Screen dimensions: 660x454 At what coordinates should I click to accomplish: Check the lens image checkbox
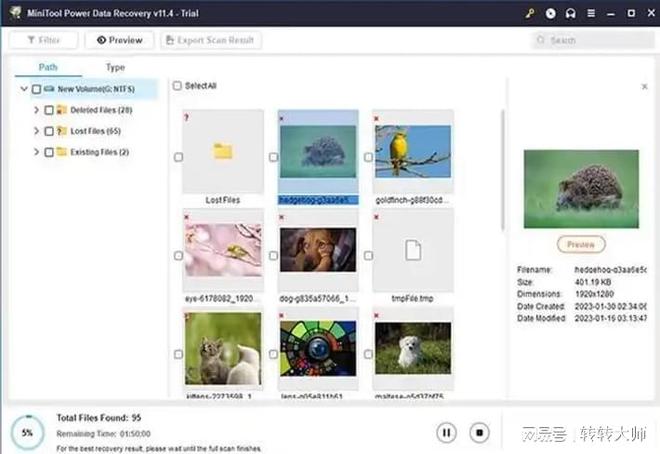coord(274,354)
